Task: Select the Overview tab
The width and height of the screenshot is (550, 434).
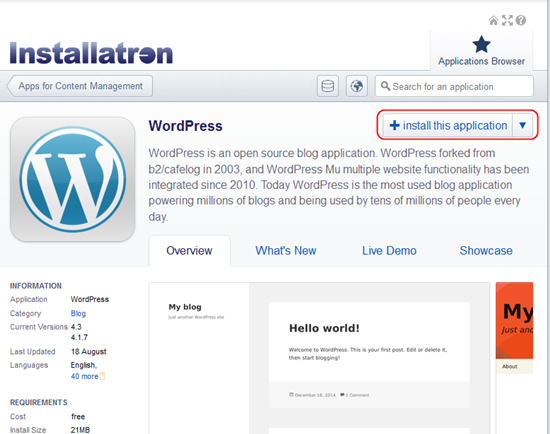Action: [x=189, y=251]
